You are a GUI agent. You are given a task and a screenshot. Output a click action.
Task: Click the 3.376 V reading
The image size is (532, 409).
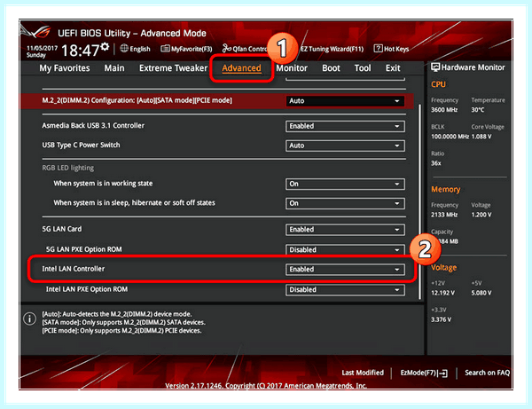click(441, 319)
